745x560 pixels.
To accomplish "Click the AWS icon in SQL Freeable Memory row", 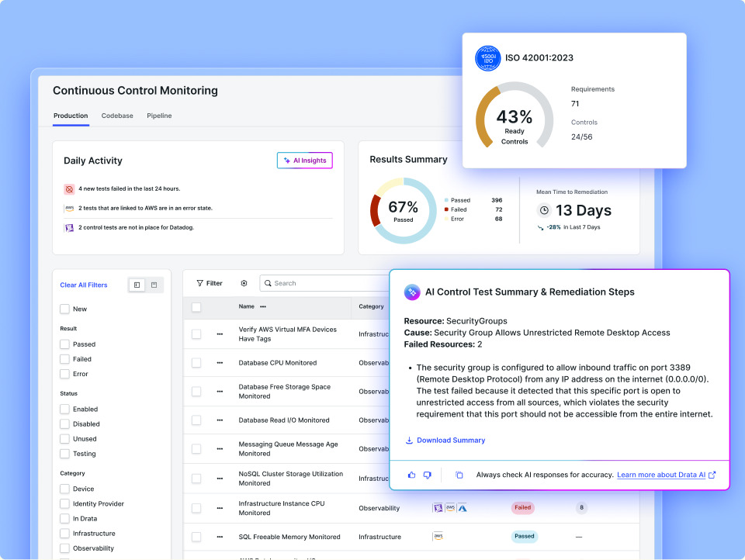I will point(438,536).
